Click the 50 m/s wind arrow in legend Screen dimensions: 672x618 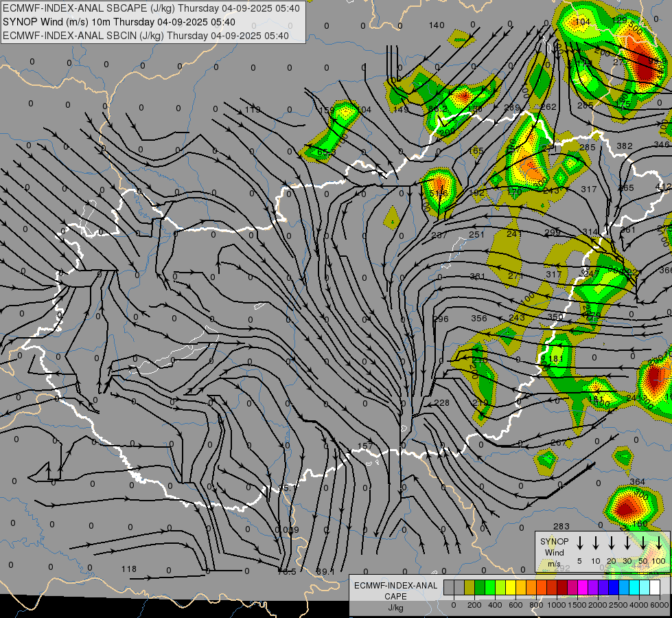click(643, 542)
